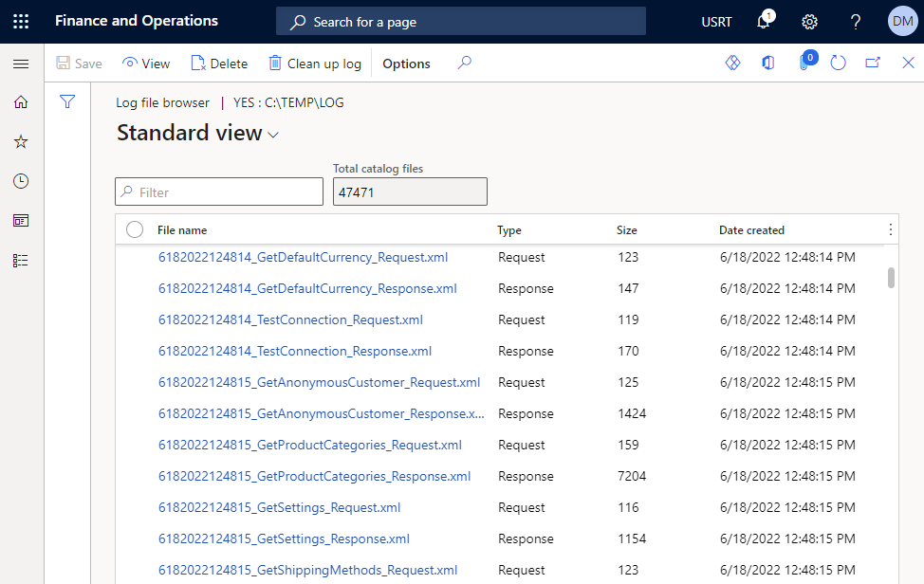Toggle the select all rows circle
The height and width of the screenshot is (584, 924).
tap(135, 229)
